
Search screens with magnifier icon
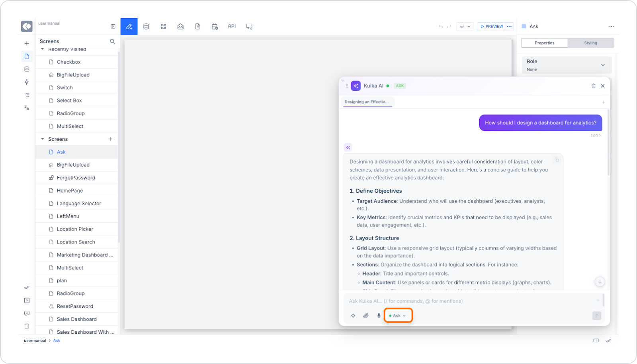pyautogui.click(x=112, y=41)
